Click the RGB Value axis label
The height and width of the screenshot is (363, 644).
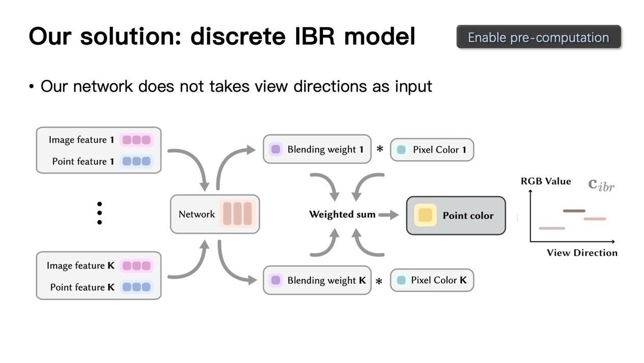pos(545,181)
